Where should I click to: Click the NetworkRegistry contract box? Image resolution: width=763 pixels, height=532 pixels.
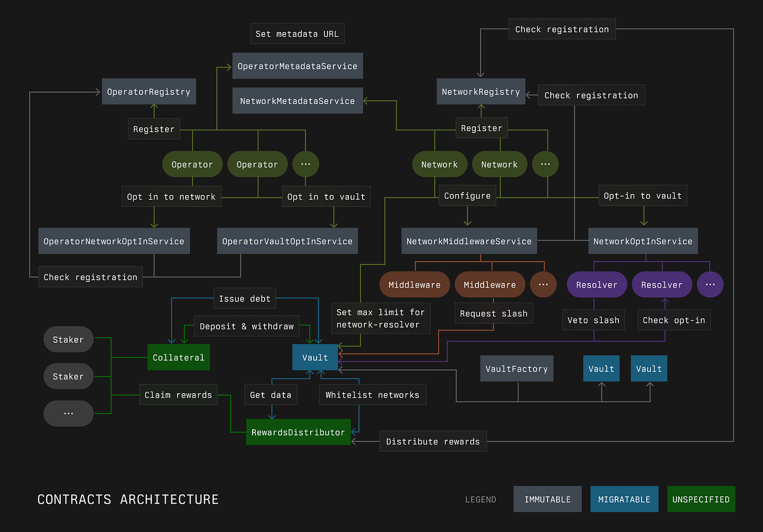point(481,92)
